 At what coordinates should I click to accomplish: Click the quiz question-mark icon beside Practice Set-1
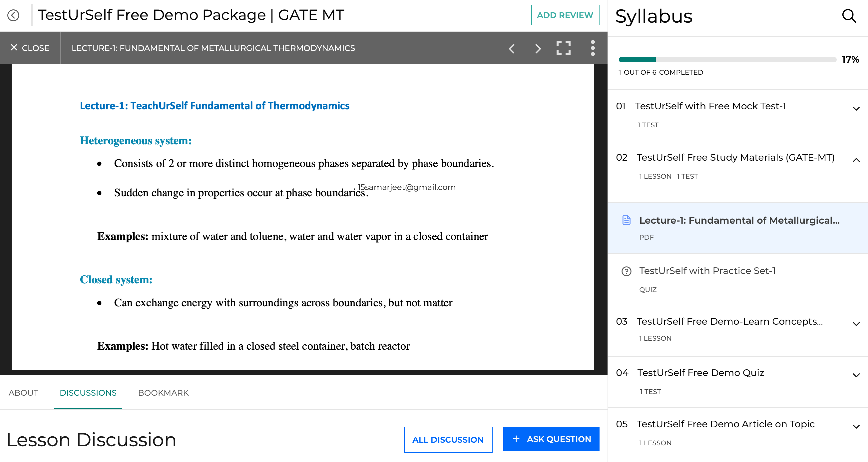626,271
